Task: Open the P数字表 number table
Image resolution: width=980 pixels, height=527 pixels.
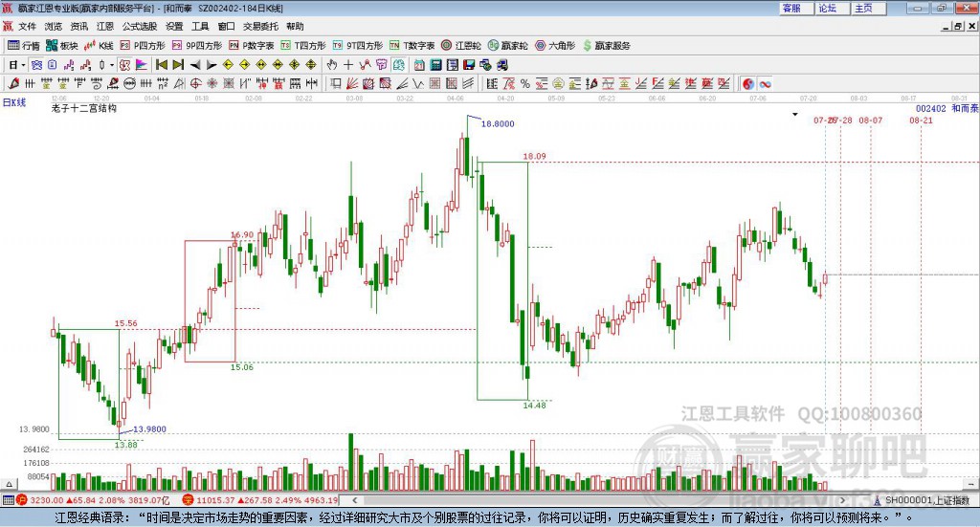Action: click(252, 46)
